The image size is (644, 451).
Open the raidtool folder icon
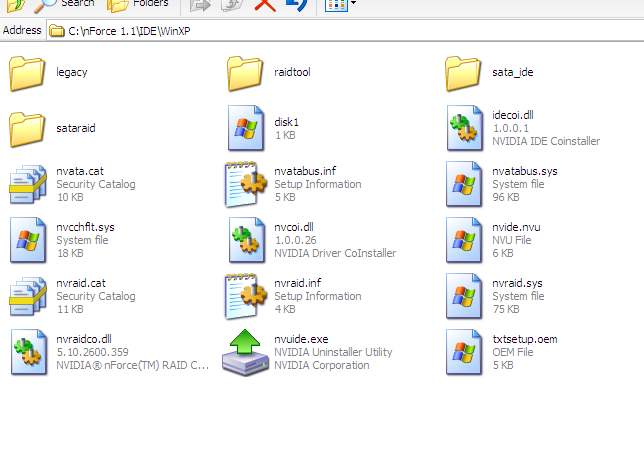(245, 73)
